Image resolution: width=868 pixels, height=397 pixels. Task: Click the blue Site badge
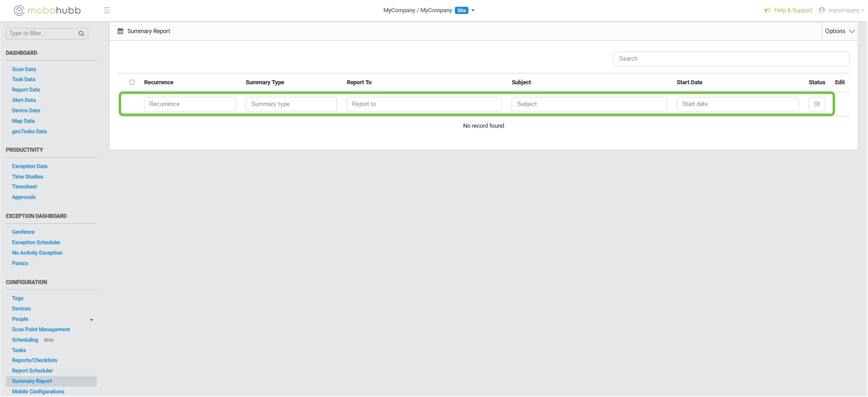pyautogui.click(x=461, y=10)
